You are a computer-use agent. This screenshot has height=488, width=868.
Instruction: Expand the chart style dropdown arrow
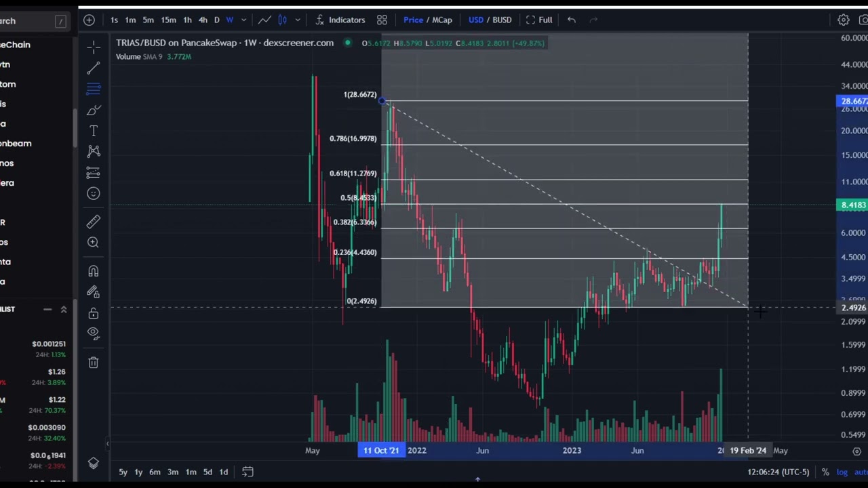coord(297,20)
